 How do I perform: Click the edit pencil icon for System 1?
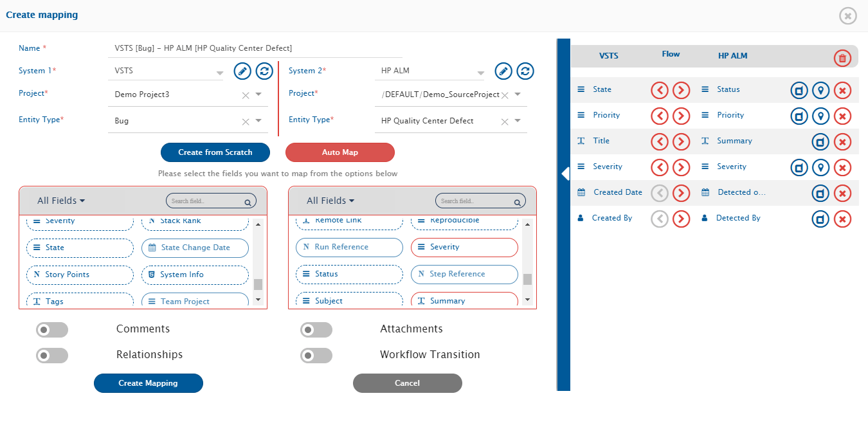coord(242,71)
